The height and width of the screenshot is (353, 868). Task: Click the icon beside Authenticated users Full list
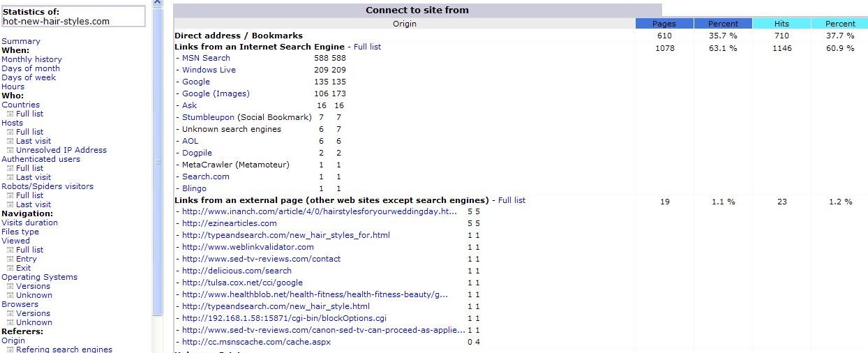point(10,168)
